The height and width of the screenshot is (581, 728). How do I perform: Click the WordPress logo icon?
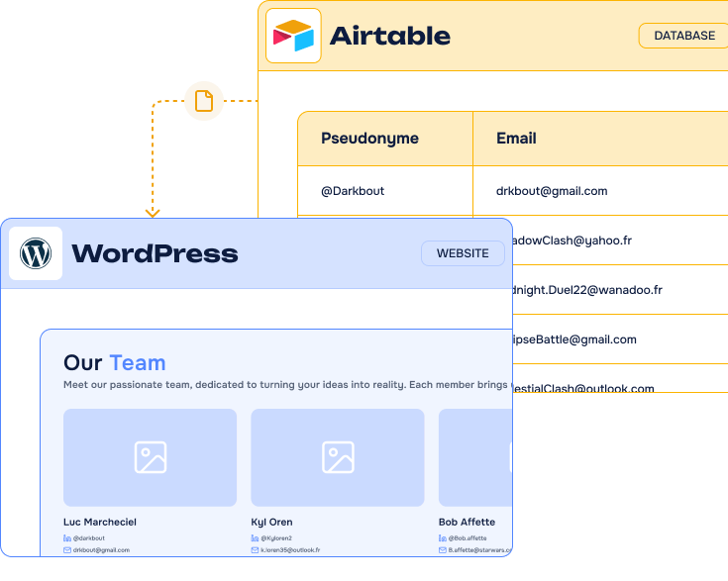[36, 253]
